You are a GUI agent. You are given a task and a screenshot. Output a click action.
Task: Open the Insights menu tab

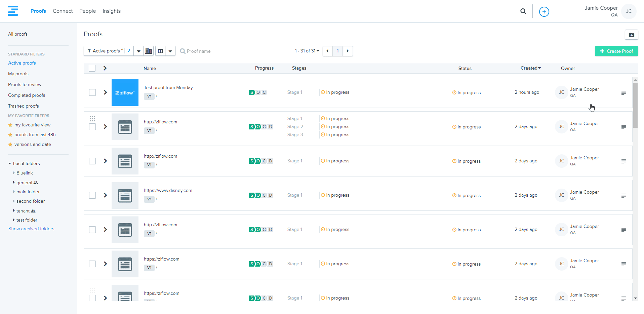pos(111,11)
